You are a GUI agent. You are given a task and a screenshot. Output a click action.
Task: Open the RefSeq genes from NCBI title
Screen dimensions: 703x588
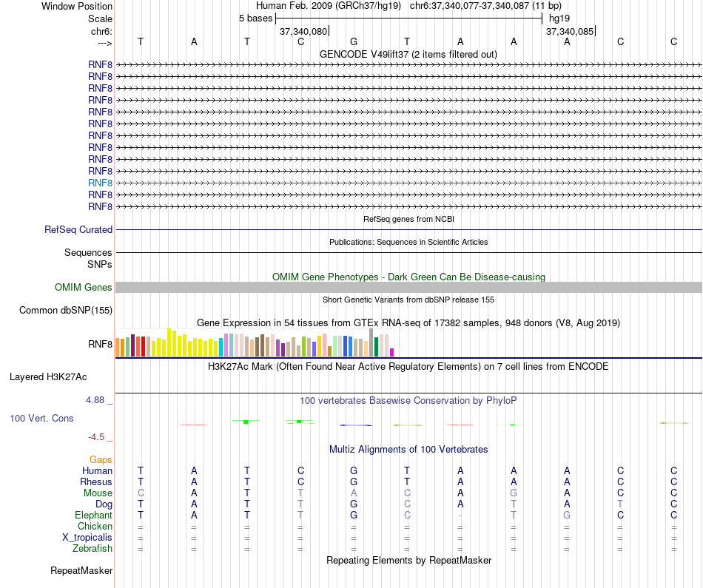408,219
